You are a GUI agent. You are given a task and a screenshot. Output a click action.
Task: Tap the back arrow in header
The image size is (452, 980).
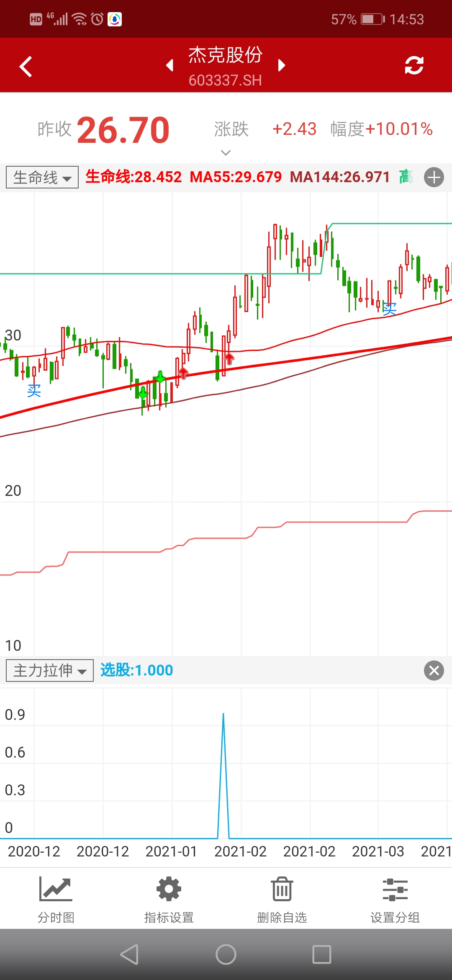(x=26, y=66)
